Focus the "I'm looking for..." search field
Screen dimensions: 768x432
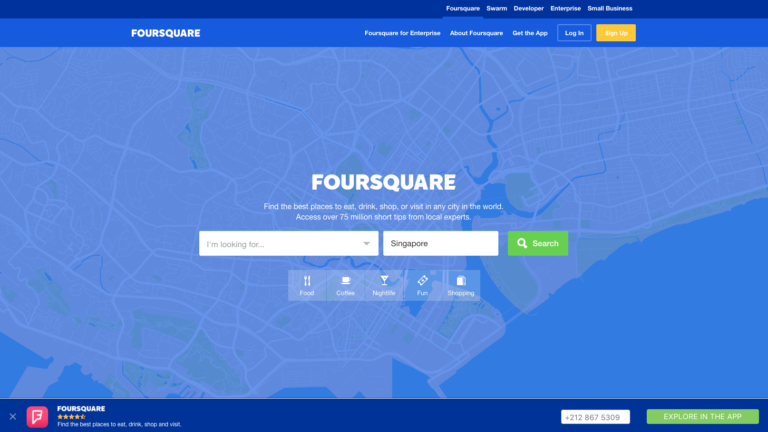point(288,243)
